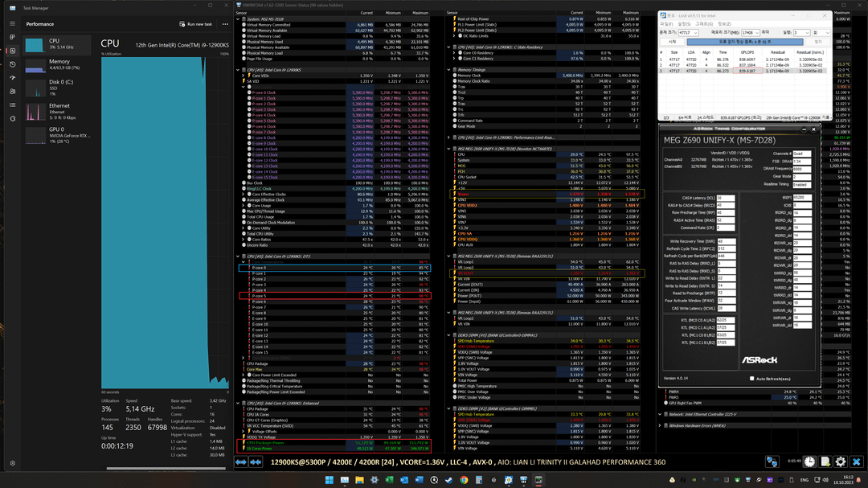Click LinX blue progress bar

coord(744,42)
